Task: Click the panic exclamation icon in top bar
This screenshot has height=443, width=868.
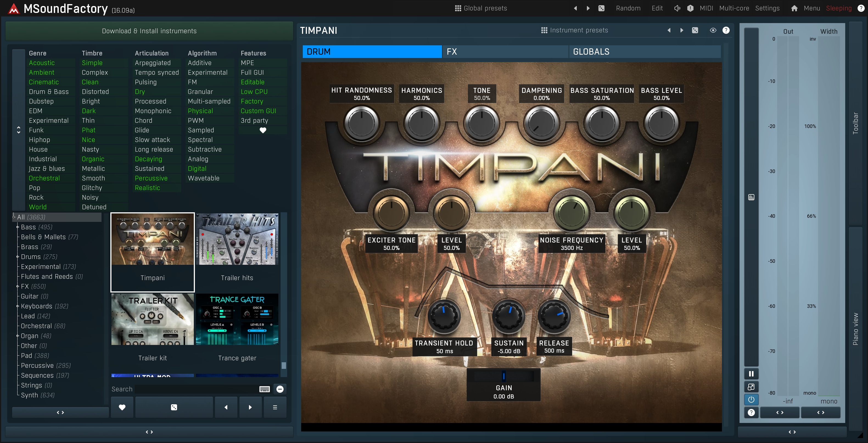Action: [690, 8]
